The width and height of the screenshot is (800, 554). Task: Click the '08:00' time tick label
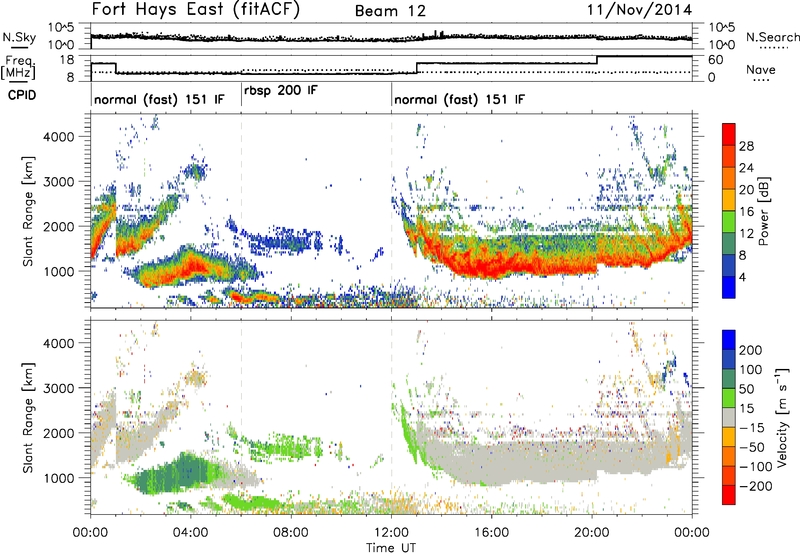[x=291, y=533]
